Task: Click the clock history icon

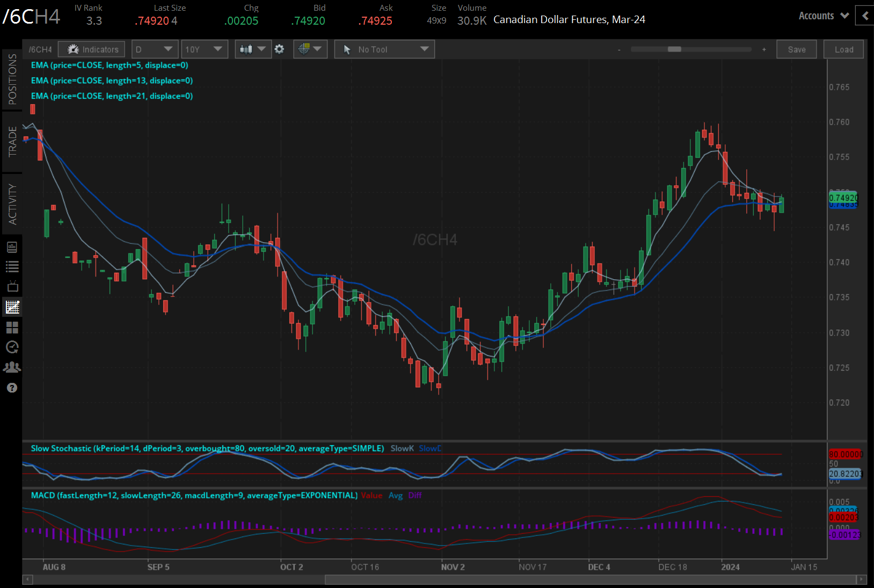Action: (12, 347)
